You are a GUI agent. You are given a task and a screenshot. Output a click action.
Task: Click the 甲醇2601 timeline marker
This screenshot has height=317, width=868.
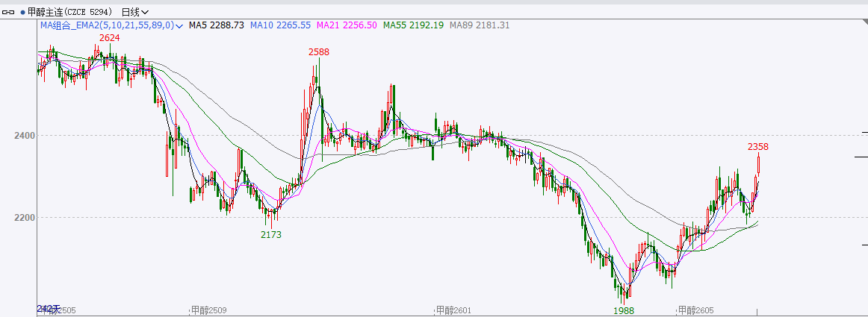[x=455, y=310]
